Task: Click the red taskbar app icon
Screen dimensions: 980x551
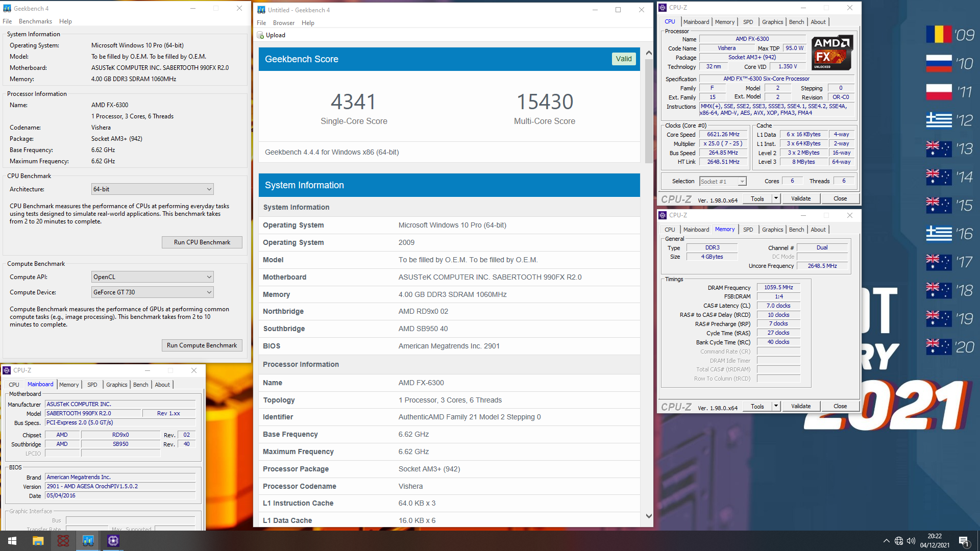Action: pyautogui.click(x=63, y=541)
